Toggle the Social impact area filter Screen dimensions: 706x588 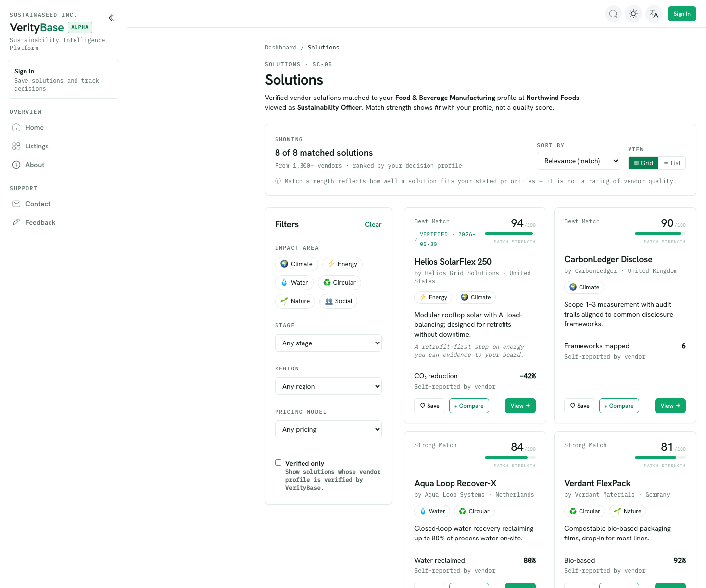(x=338, y=301)
